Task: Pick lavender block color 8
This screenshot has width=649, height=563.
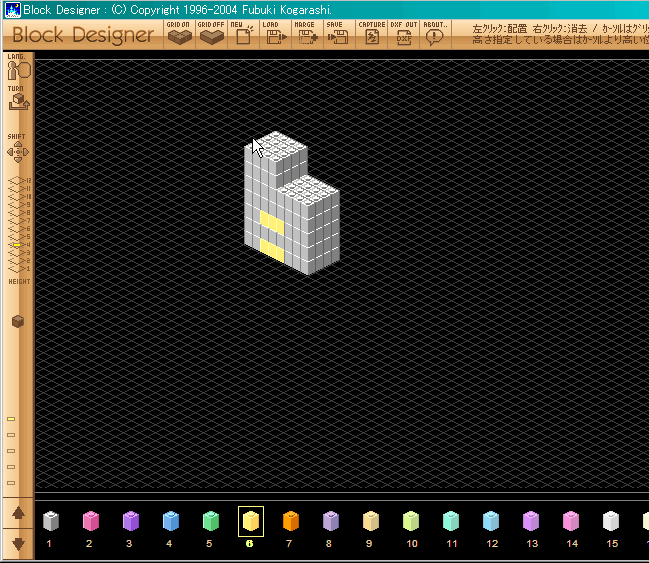Action: coord(331,521)
